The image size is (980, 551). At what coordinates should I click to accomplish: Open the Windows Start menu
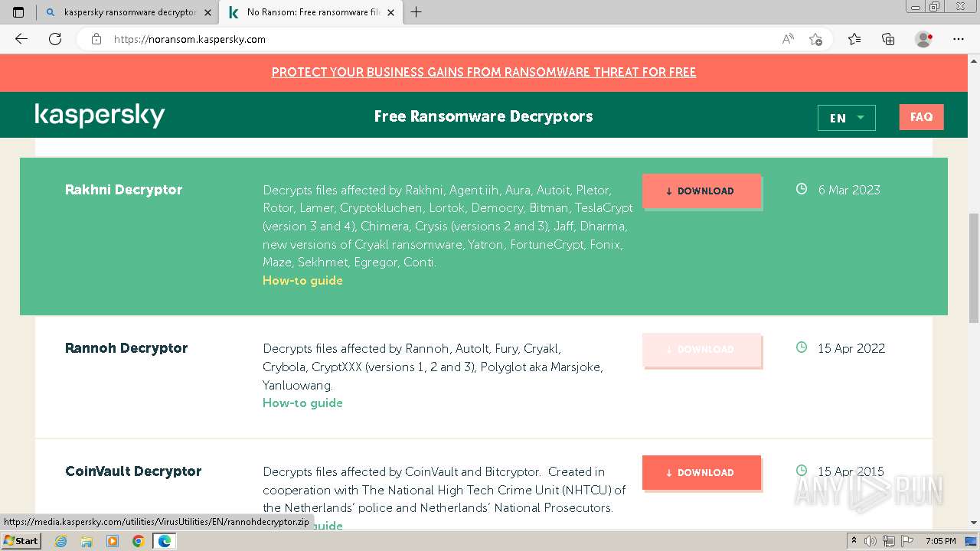(21, 540)
